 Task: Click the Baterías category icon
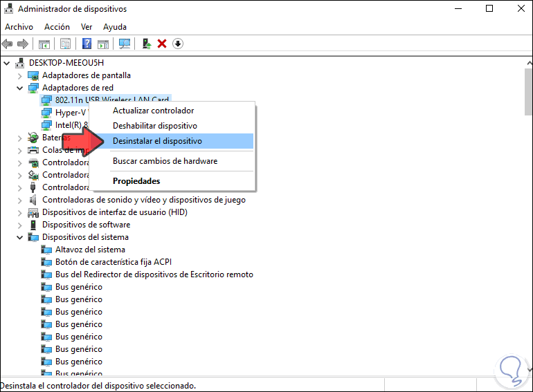tap(33, 138)
